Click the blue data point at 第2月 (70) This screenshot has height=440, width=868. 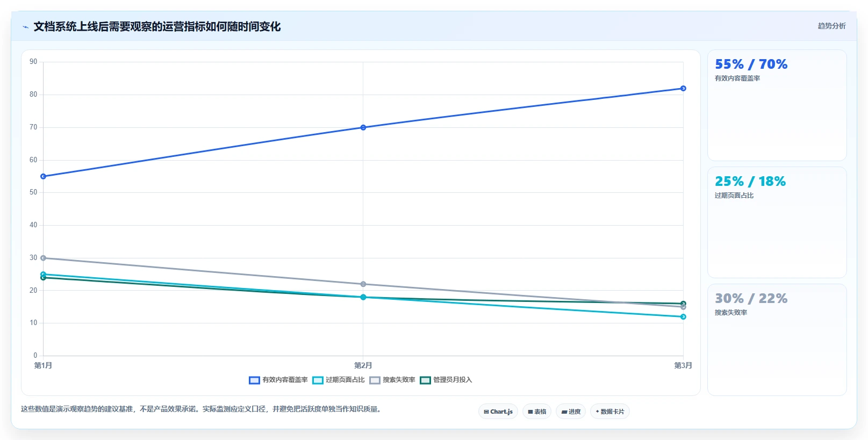click(363, 127)
